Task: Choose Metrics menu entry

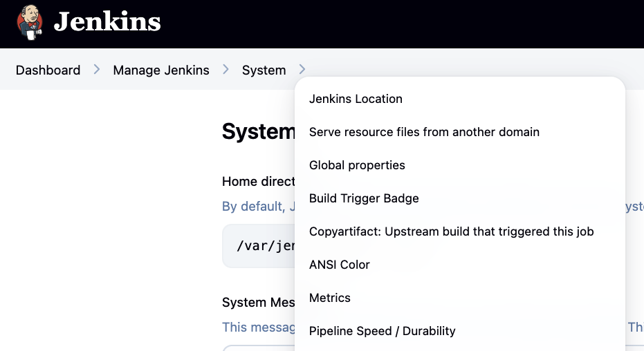Action: (460, 298)
